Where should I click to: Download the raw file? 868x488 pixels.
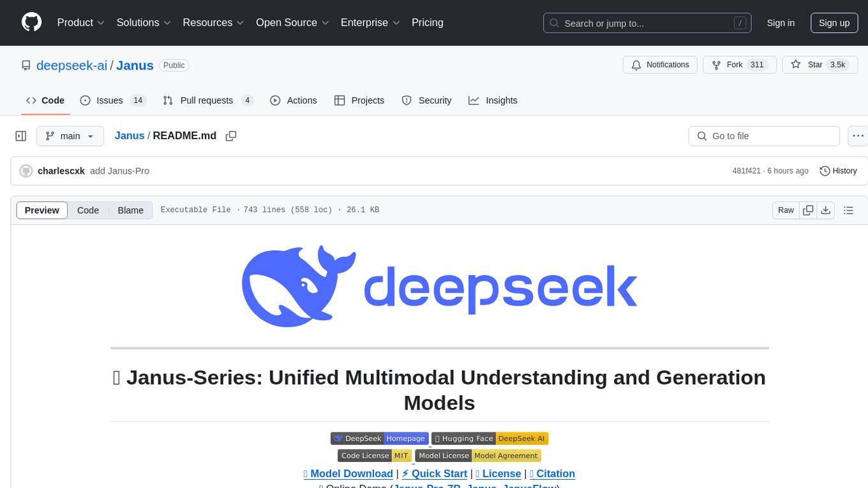point(825,210)
